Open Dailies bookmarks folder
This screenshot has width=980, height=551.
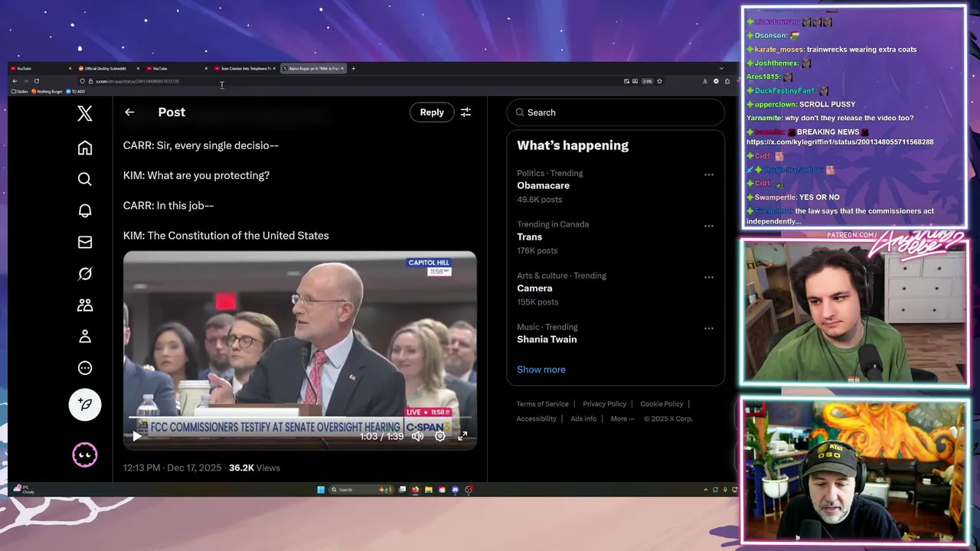(x=20, y=91)
